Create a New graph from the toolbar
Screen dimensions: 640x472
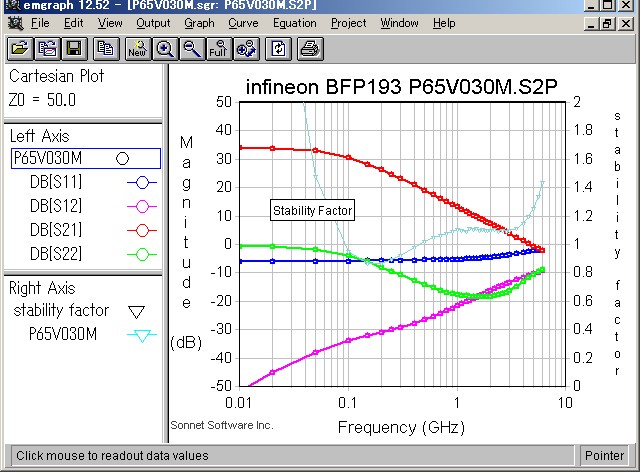click(x=138, y=49)
